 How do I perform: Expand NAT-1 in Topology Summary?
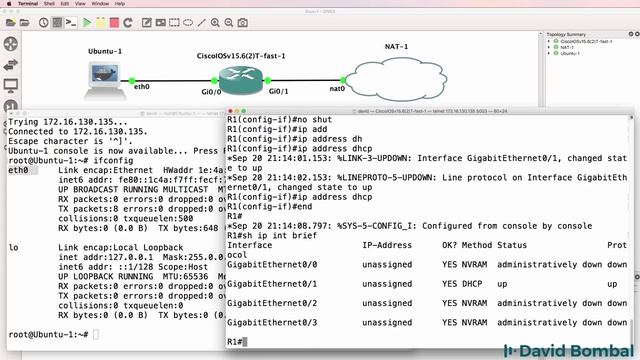point(549,47)
